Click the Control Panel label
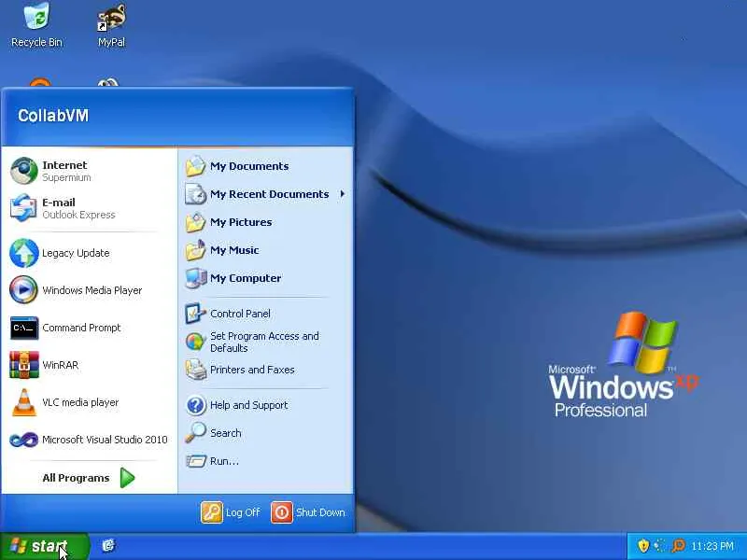Viewport: 747px width, 560px height. [240, 314]
